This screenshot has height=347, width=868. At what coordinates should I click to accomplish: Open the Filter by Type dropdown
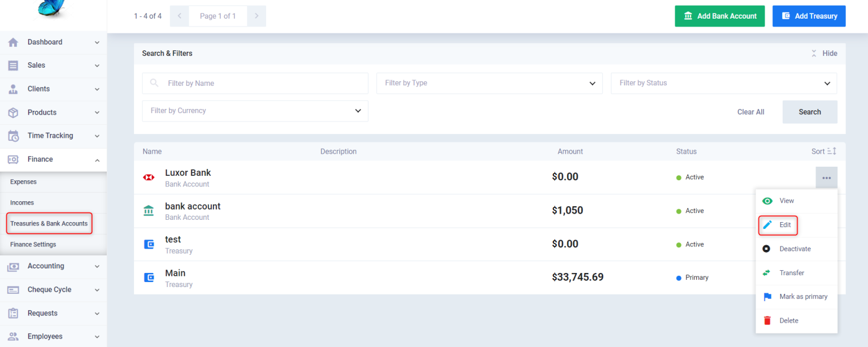pos(489,83)
